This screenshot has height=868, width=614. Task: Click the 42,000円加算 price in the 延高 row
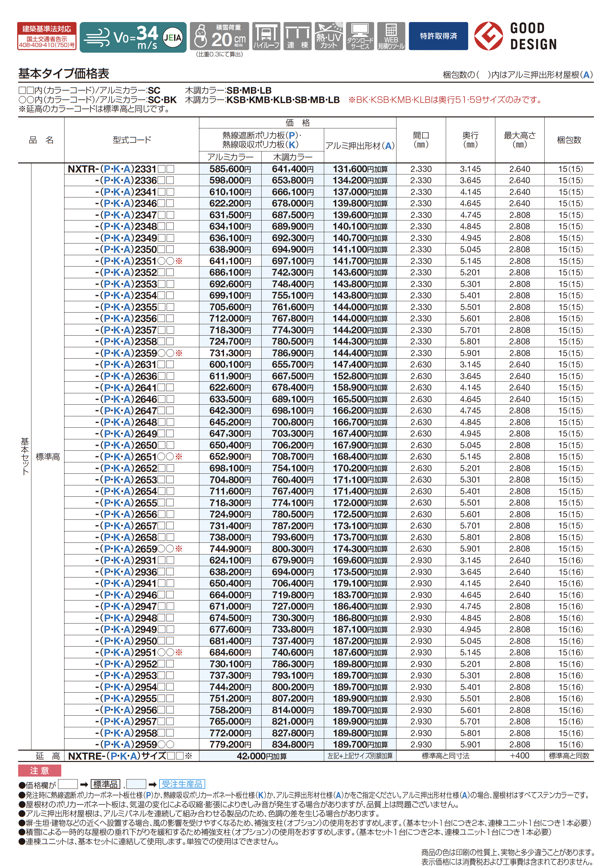tap(261, 756)
